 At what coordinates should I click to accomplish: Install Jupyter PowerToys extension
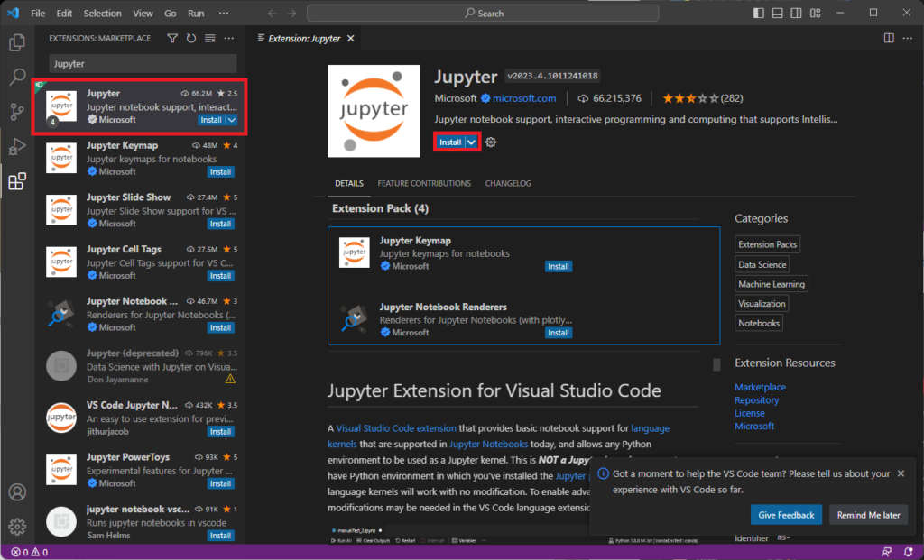point(220,483)
